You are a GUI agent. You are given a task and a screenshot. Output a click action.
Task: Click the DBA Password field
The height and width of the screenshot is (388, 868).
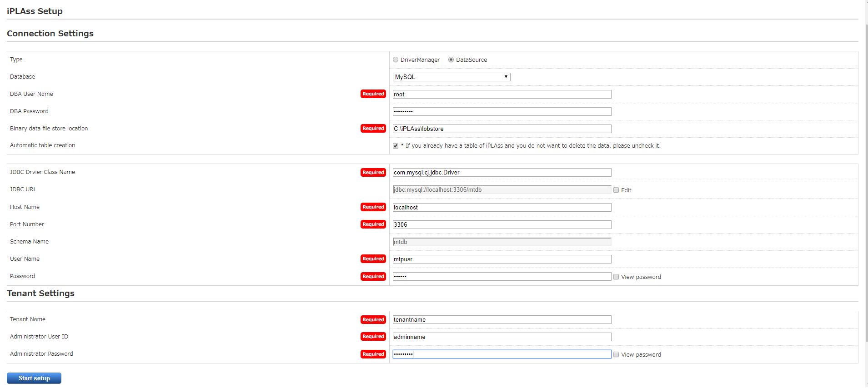click(502, 112)
